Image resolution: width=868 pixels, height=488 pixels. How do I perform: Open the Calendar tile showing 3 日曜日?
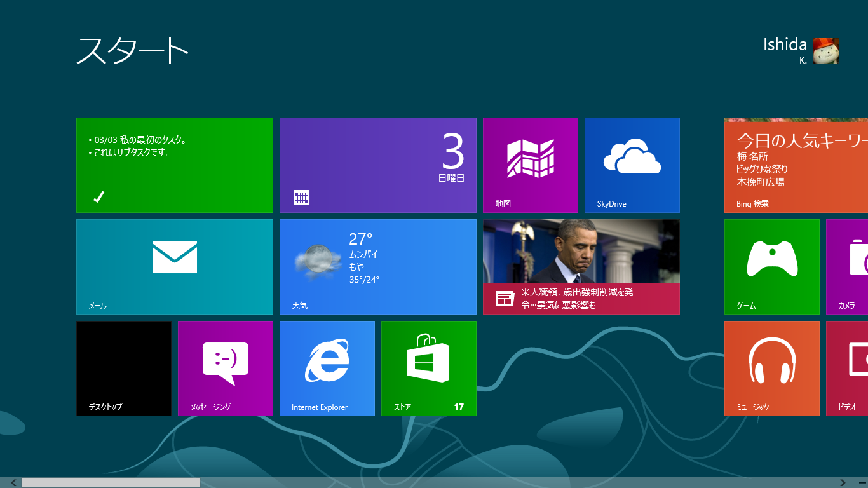[378, 165]
